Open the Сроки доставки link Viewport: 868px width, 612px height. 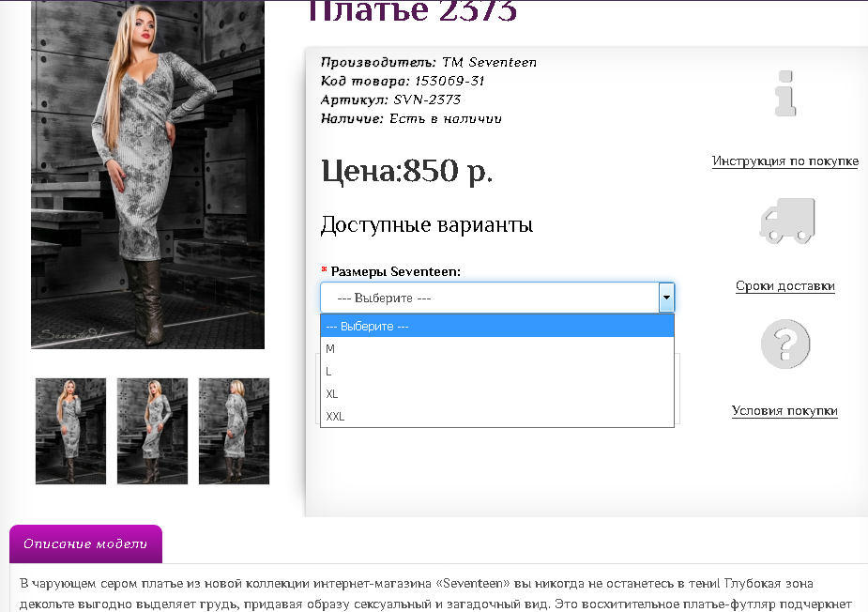tap(784, 286)
